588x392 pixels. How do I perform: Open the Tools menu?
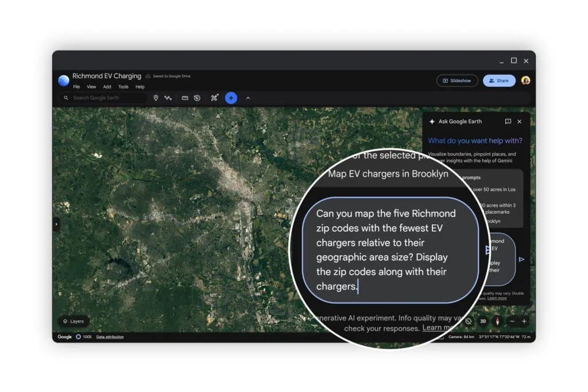(x=122, y=87)
